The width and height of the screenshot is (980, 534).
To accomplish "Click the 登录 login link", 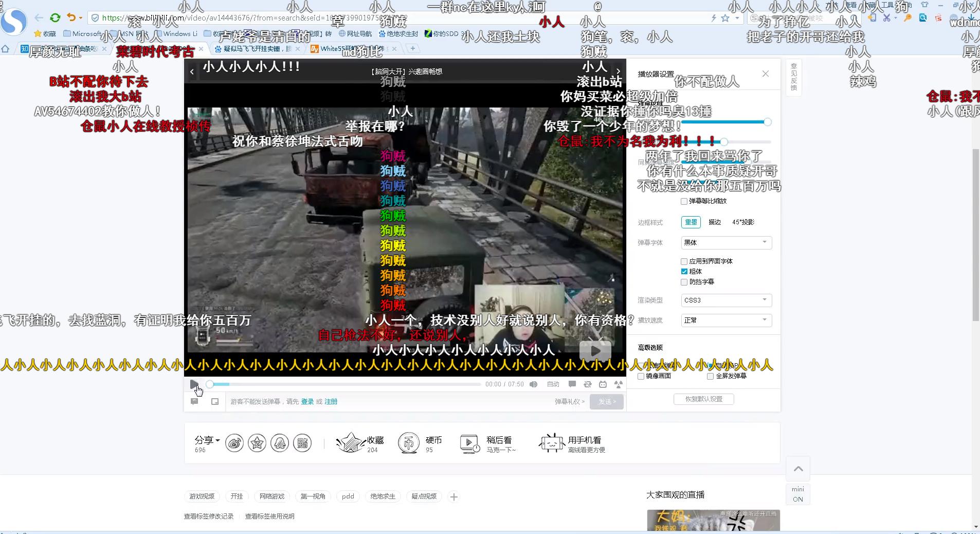I will coord(307,402).
